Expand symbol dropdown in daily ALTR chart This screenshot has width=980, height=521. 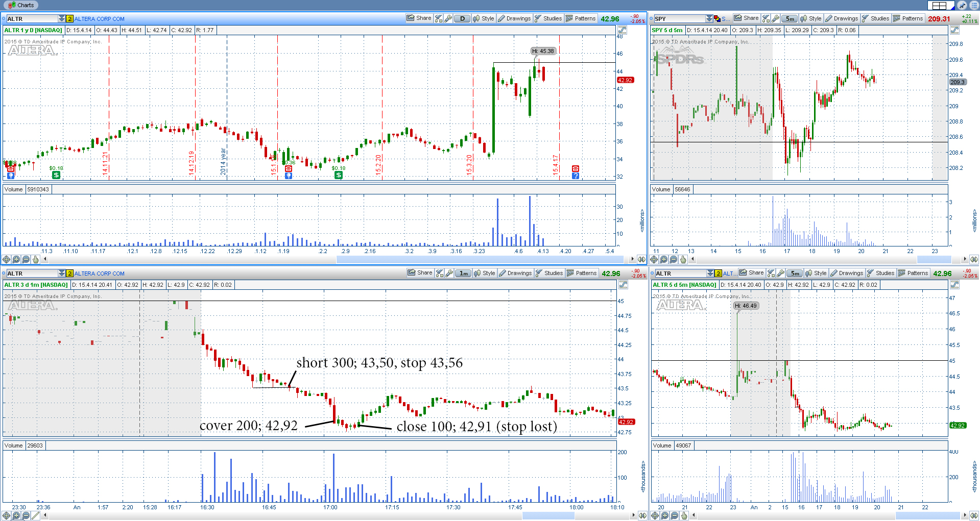(62, 18)
